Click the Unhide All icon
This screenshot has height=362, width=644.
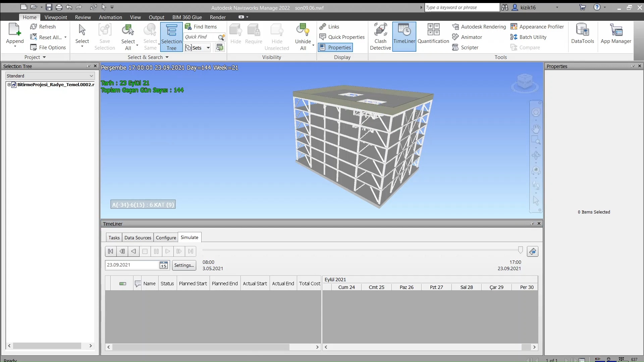303,30
